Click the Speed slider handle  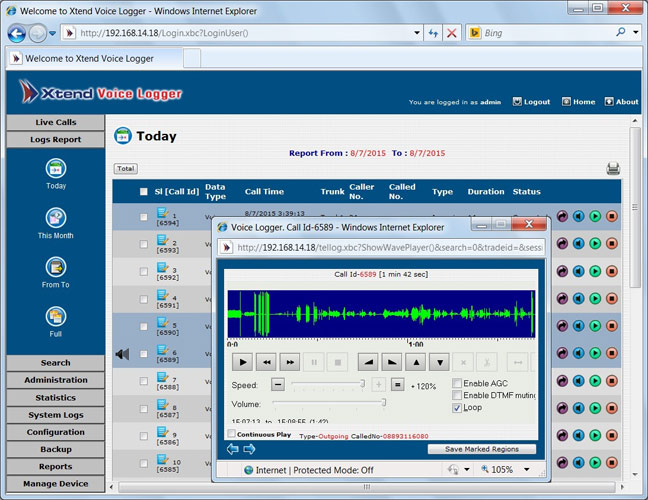(x=362, y=383)
